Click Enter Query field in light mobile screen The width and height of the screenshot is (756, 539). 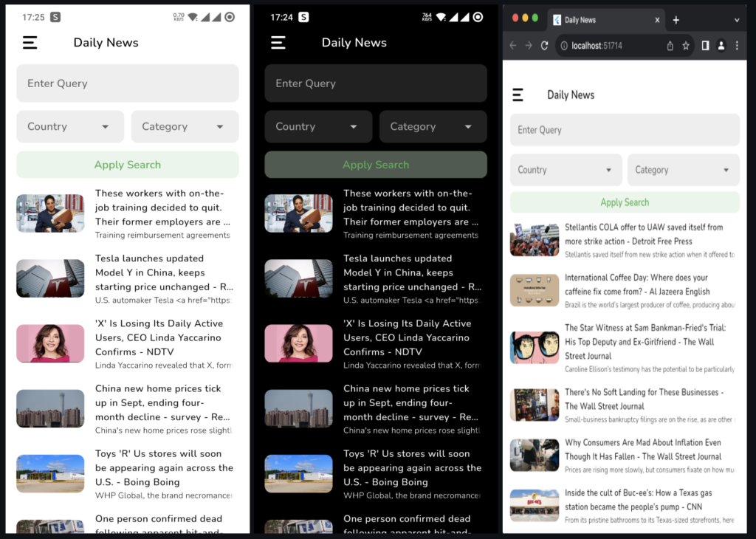127,83
